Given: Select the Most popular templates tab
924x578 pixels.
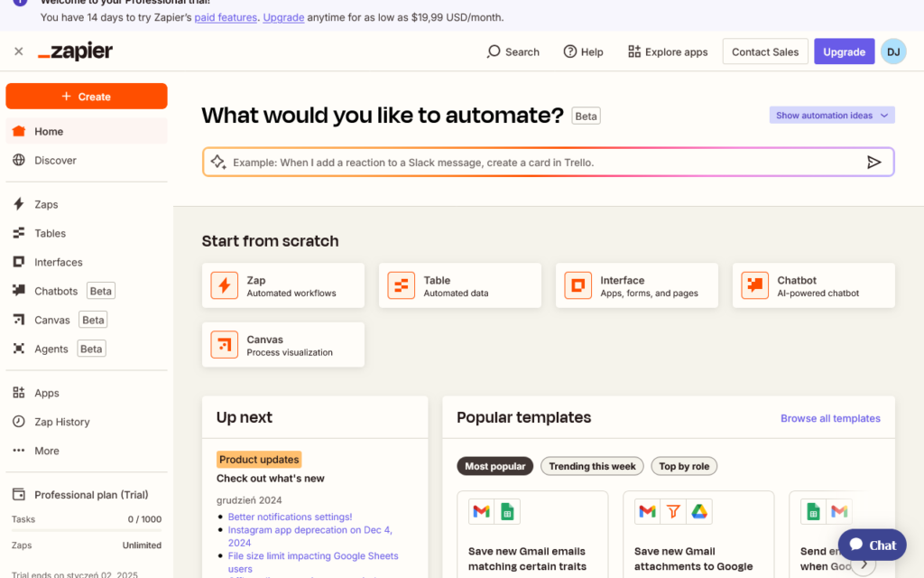Looking at the screenshot, I should pos(495,466).
